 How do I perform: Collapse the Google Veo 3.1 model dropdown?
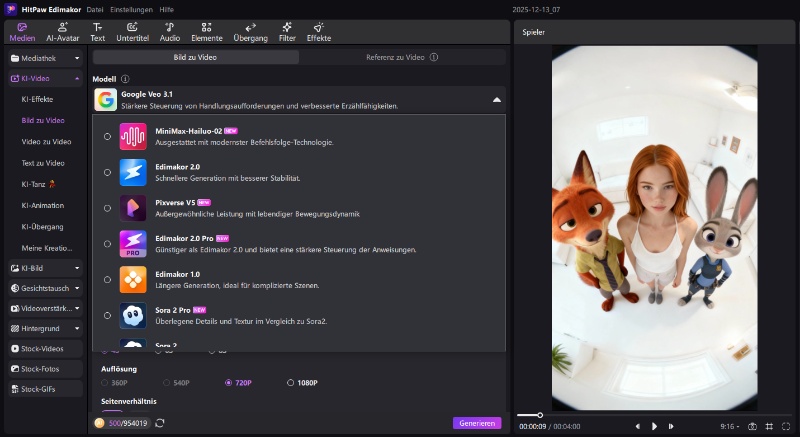tap(496, 100)
